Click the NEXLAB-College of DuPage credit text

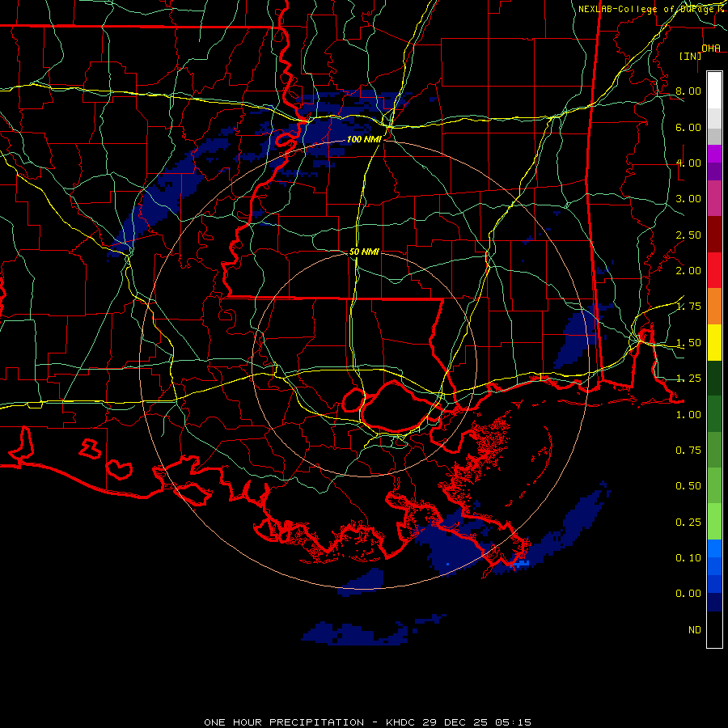(x=652, y=9)
